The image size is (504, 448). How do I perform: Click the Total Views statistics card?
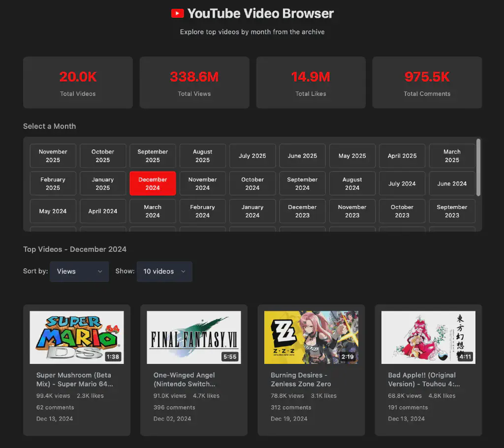(194, 82)
